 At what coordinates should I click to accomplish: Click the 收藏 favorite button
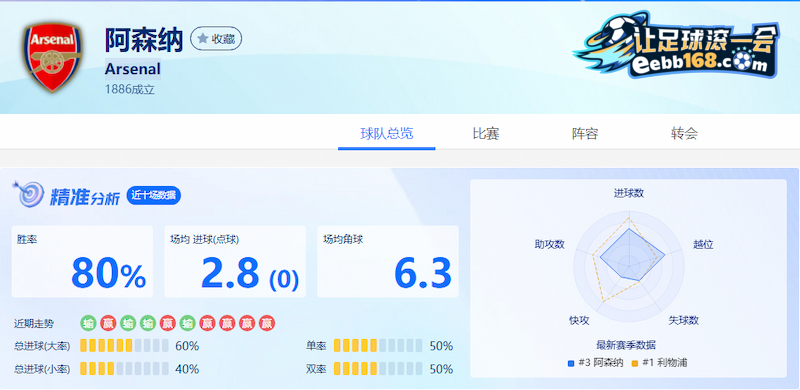coord(216,39)
